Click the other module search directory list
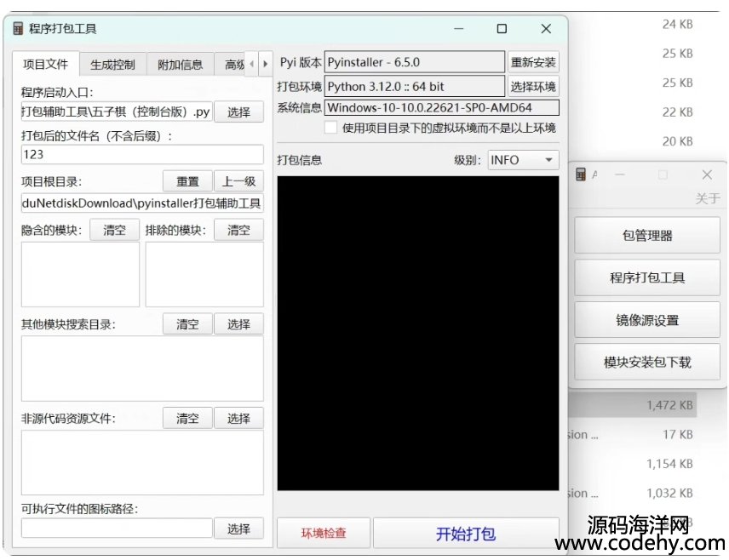The height and width of the screenshot is (560, 729). [x=142, y=369]
